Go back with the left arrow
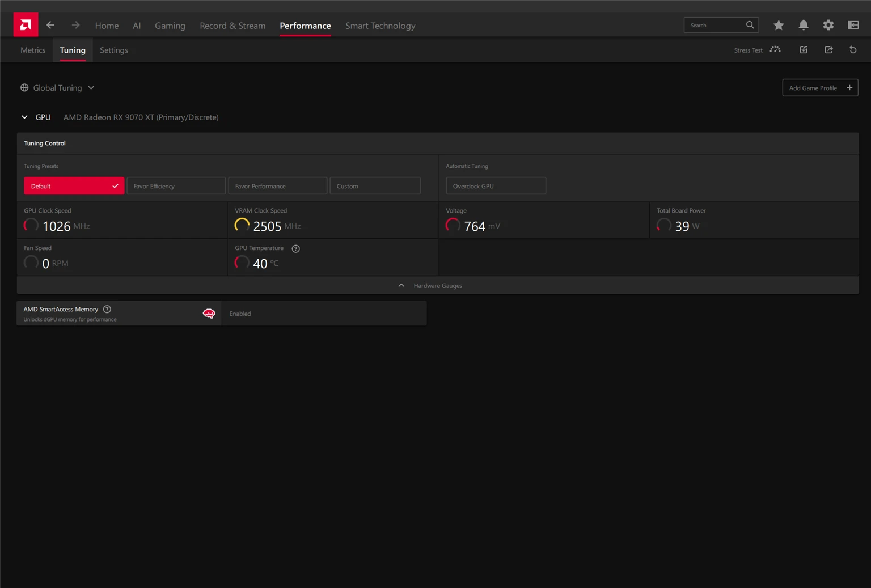Screen dimensions: 871x588 point(50,25)
